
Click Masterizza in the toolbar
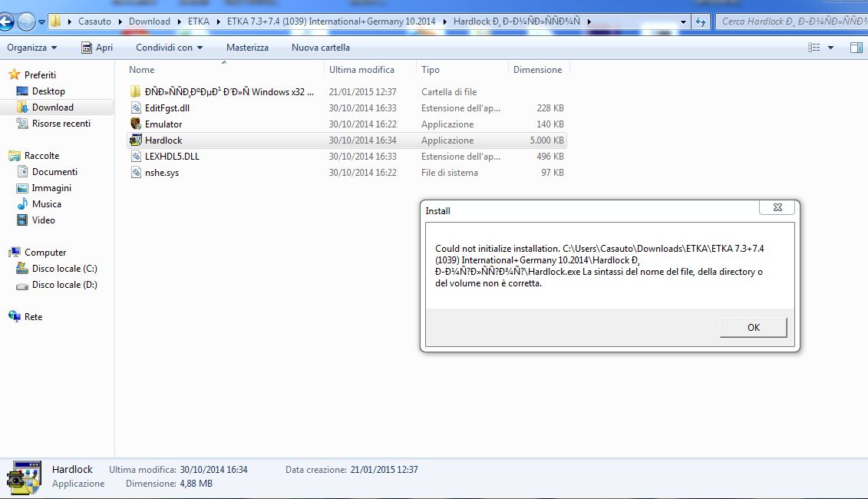(247, 48)
